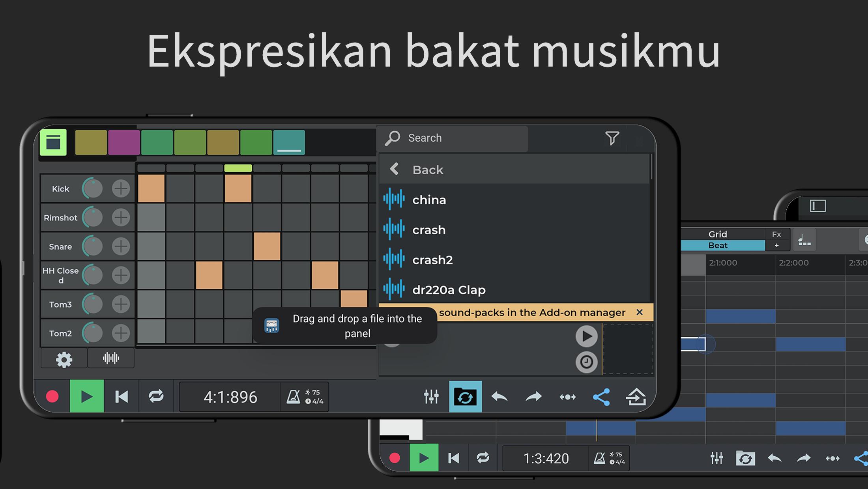The width and height of the screenshot is (868, 489).
Task: Open the mixer icon in back phone
Action: point(716,458)
